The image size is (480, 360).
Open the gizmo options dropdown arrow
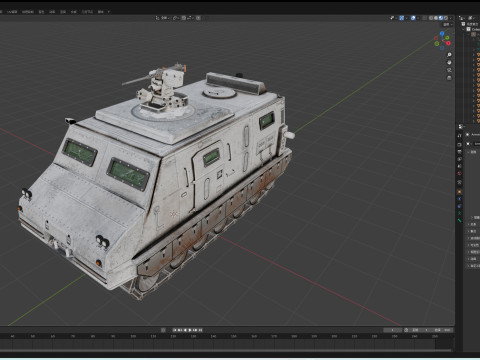(x=406, y=18)
